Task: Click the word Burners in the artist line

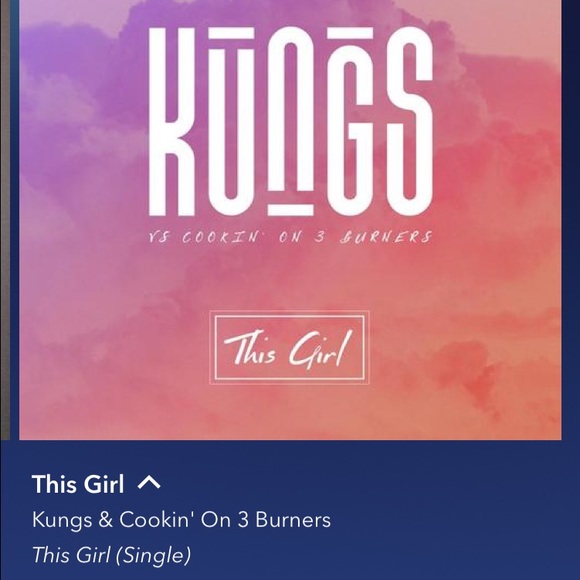Action: (293, 519)
